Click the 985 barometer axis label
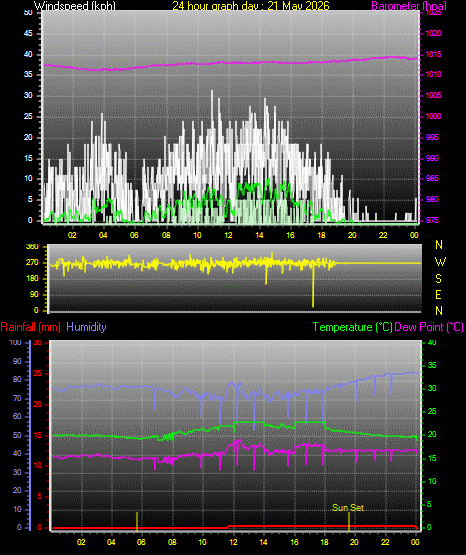466x555 pixels. pos(432,178)
